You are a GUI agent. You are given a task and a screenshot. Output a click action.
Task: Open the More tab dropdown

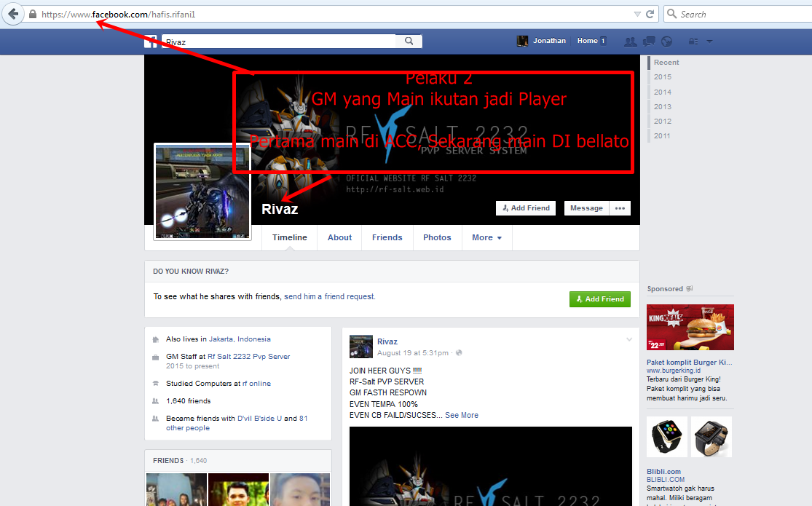[486, 237]
